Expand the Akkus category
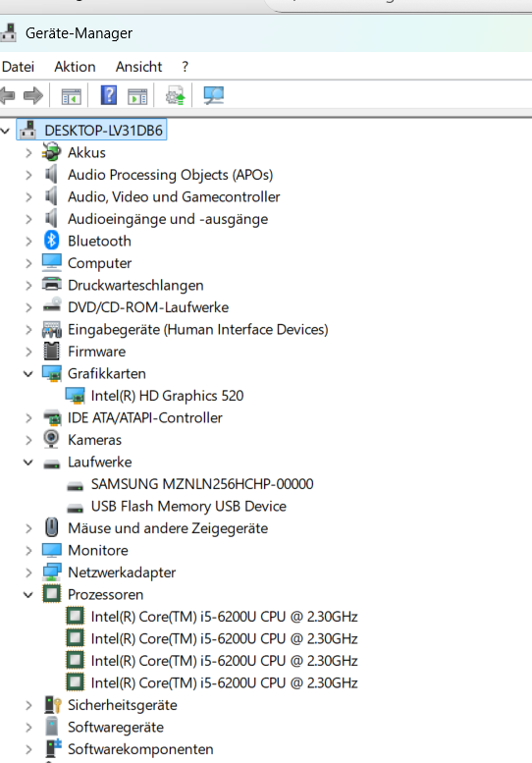The width and height of the screenshot is (532, 763). (x=28, y=153)
